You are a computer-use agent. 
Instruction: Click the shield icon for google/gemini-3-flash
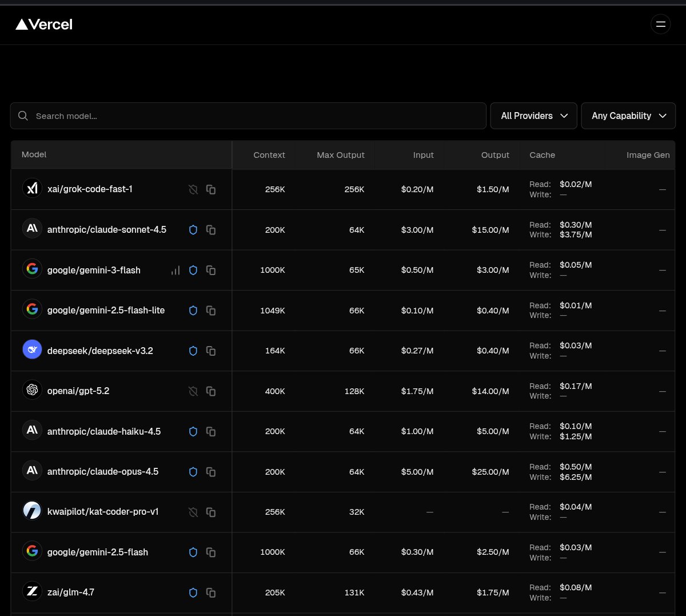[x=193, y=270]
